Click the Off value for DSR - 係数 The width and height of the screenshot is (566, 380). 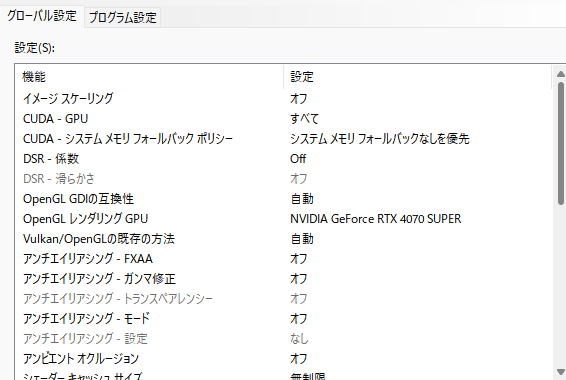pyautogui.click(x=298, y=159)
